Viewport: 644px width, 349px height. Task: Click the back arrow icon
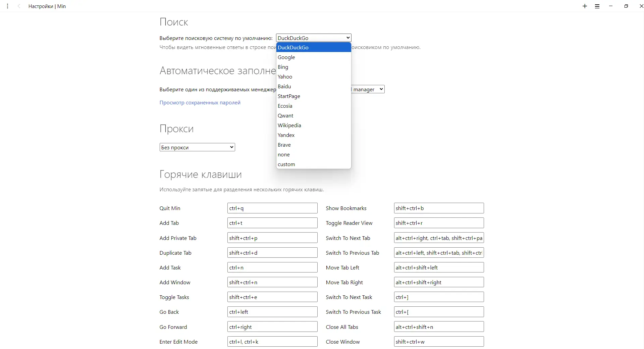pyautogui.click(x=19, y=6)
